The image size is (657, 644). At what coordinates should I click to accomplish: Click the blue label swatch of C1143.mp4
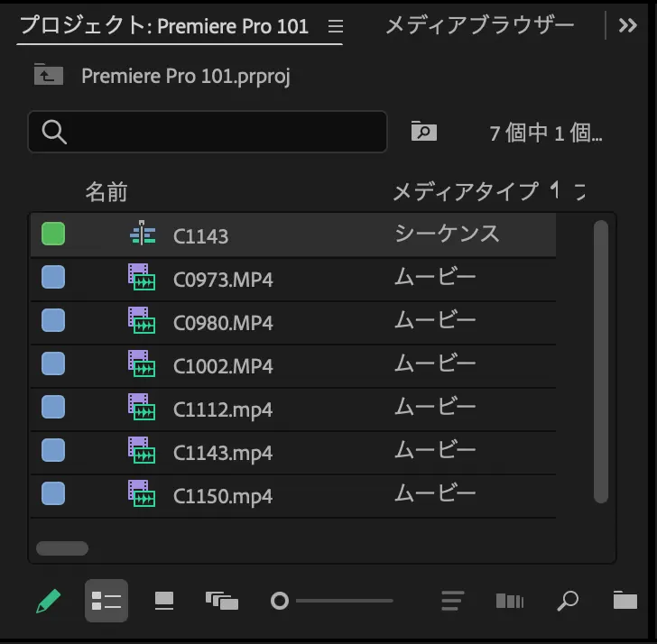[x=53, y=450]
